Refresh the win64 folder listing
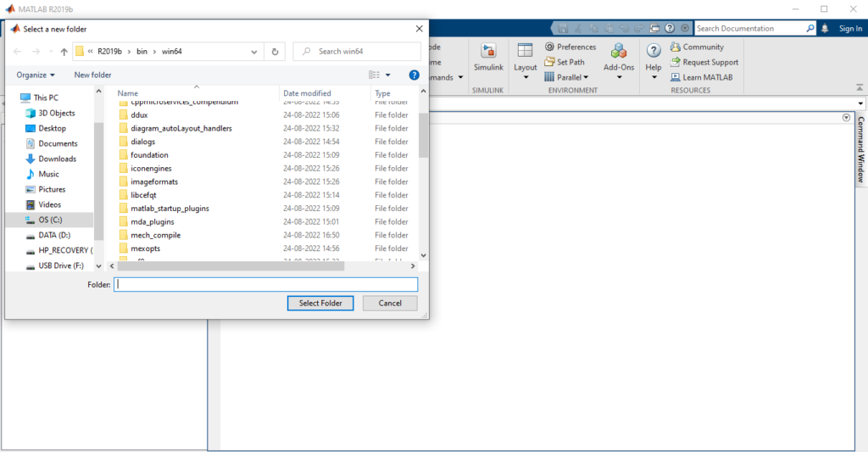 click(x=275, y=52)
